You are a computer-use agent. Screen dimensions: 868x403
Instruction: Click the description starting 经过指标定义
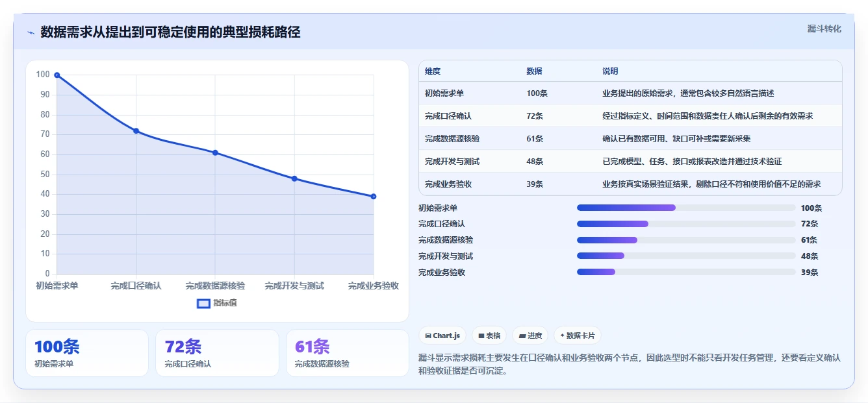click(x=708, y=116)
